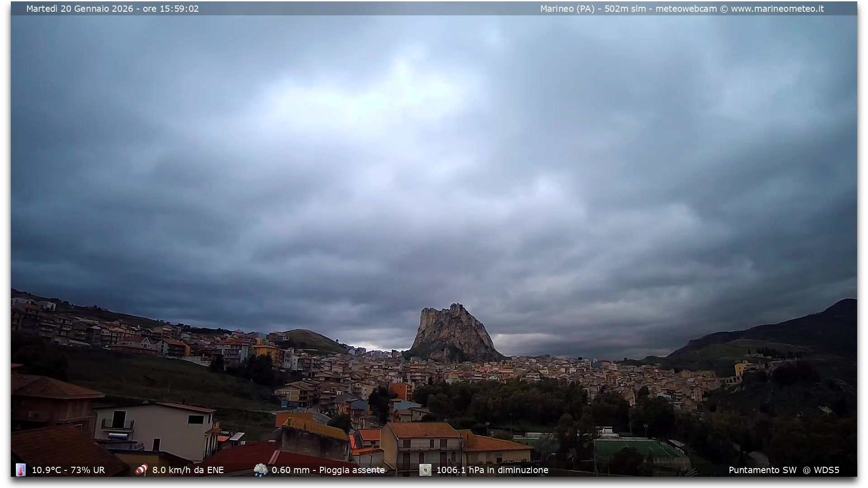This screenshot has width=868, height=488.
Task: Click the thermometer temperature icon
Action: click(x=21, y=470)
